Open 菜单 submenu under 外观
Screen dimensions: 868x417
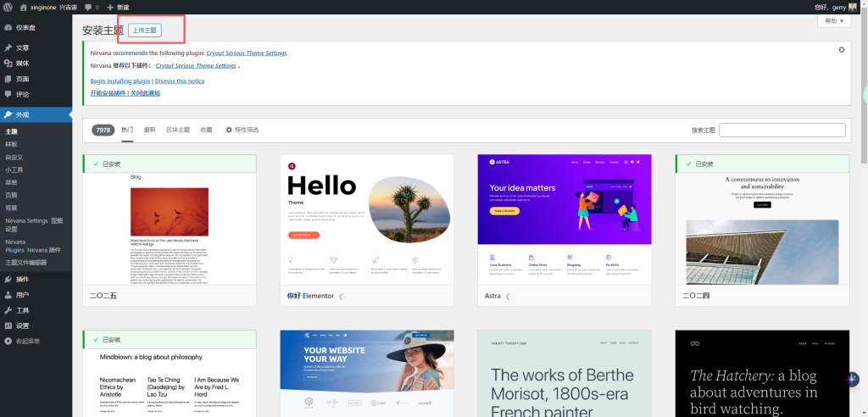tap(12, 183)
